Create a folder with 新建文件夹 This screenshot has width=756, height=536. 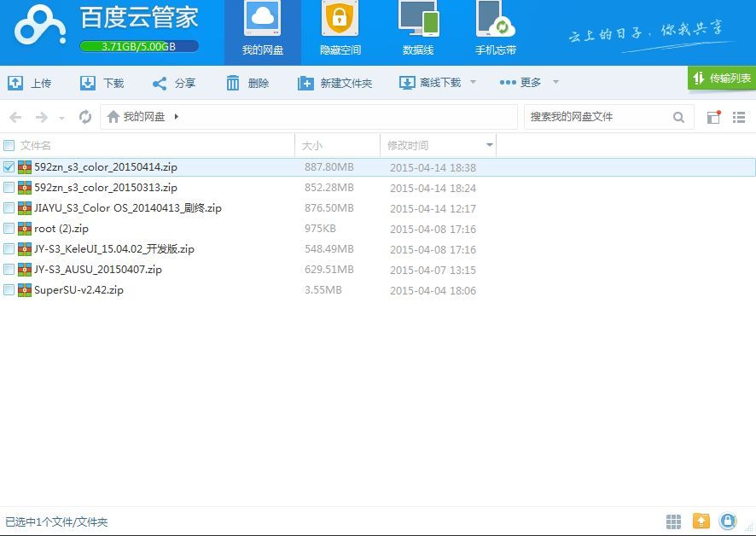pos(335,83)
